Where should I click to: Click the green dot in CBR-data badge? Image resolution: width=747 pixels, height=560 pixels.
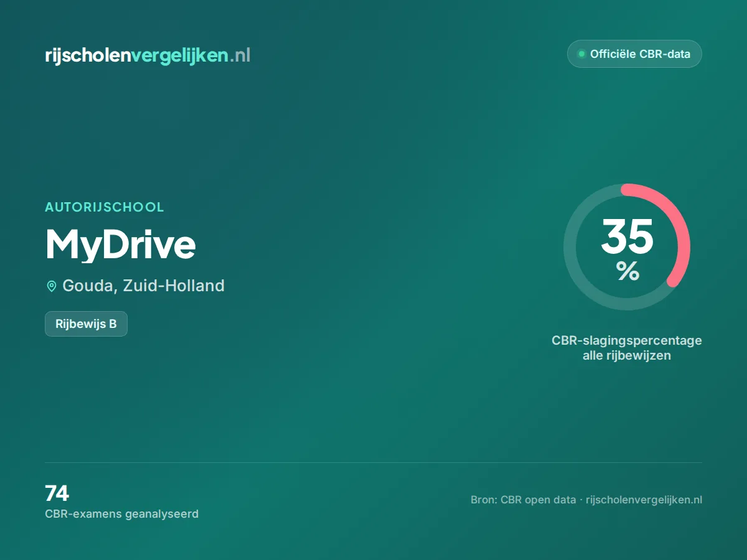pyautogui.click(x=581, y=54)
